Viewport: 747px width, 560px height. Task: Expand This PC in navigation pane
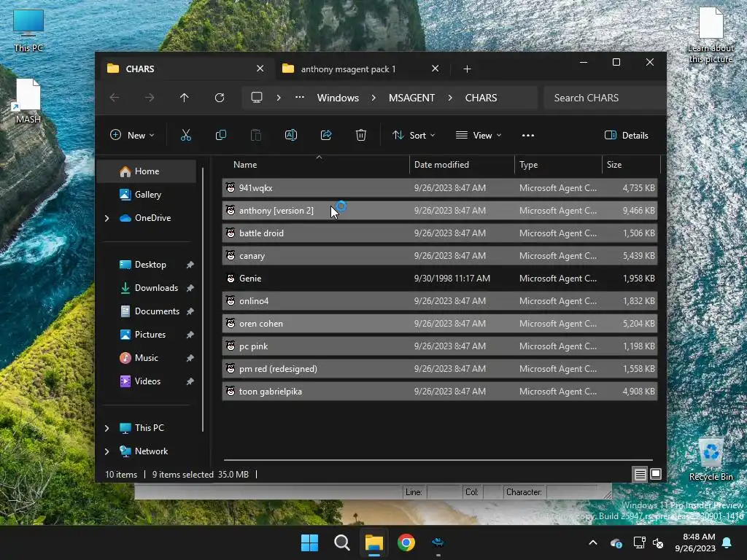point(107,428)
